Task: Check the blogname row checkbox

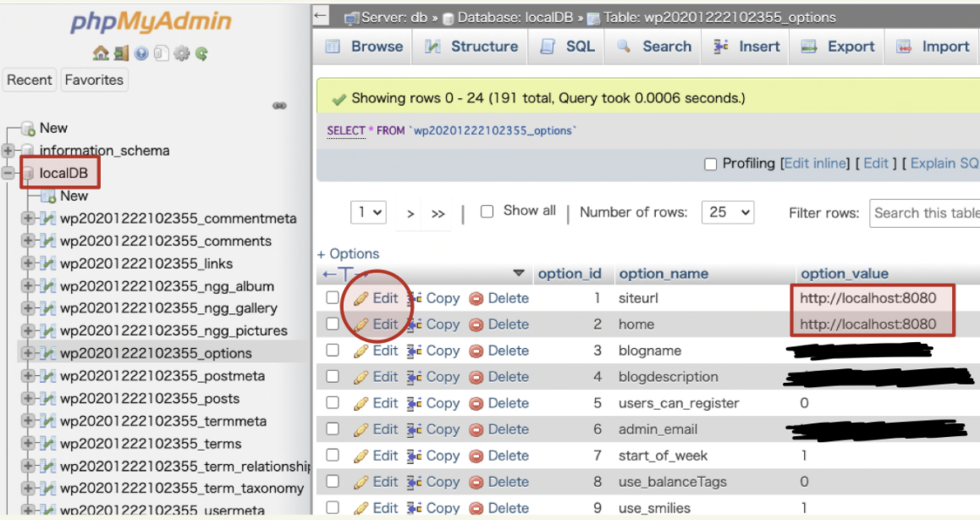Action: pos(333,351)
